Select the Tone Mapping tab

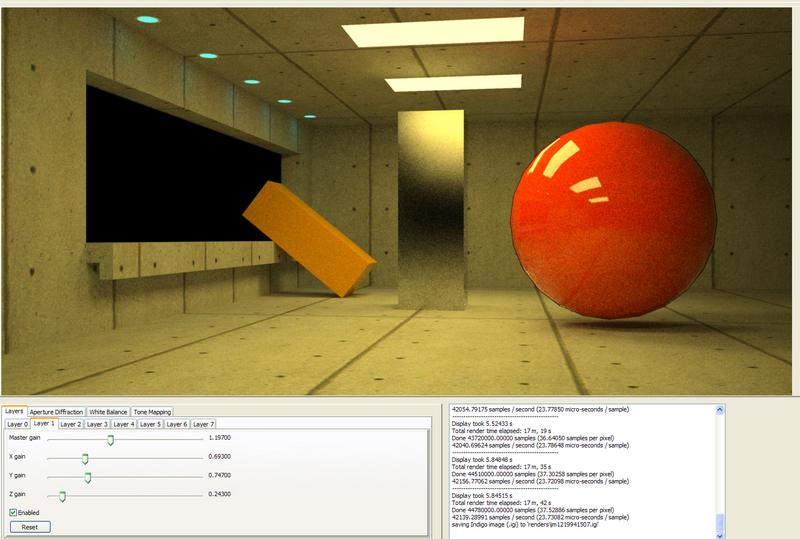coord(153,412)
